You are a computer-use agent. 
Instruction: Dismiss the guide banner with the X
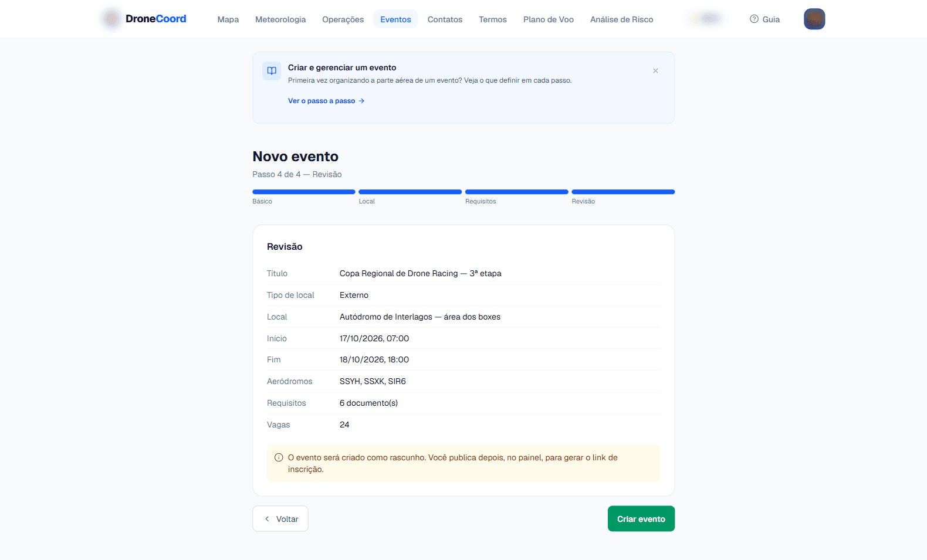(655, 71)
